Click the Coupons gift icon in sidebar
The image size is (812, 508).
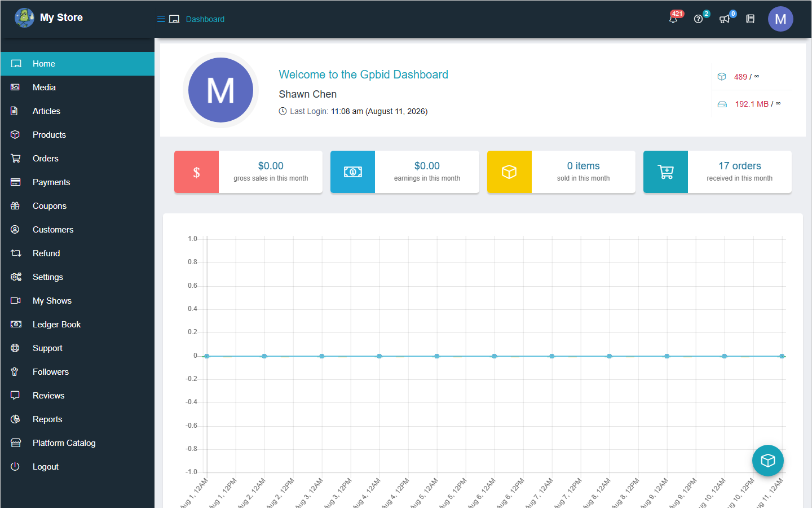point(15,206)
